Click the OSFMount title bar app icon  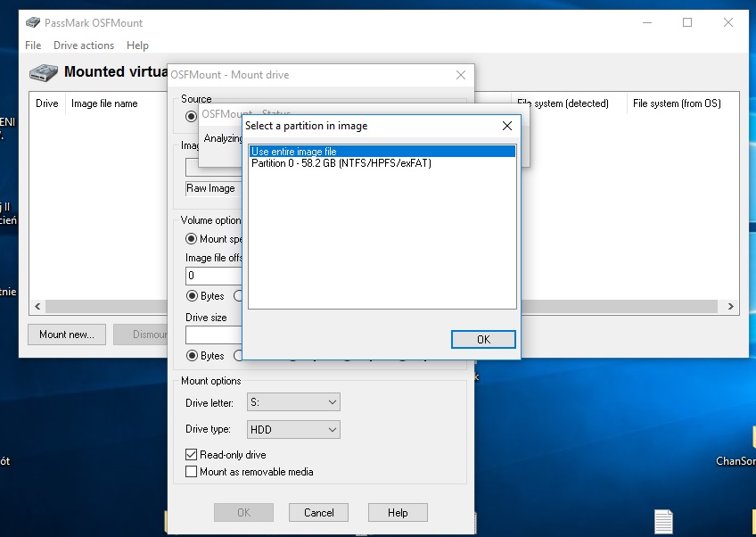pyautogui.click(x=33, y=22)
